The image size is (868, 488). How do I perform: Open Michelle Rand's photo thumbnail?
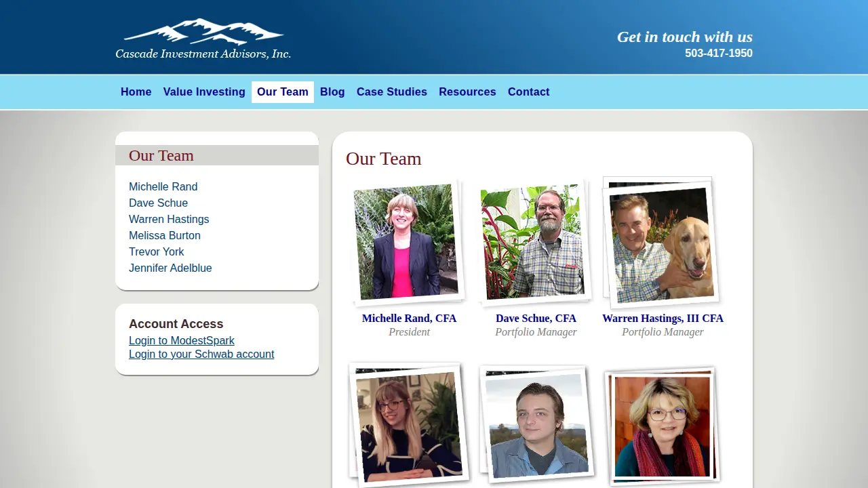tap(407, 242)
